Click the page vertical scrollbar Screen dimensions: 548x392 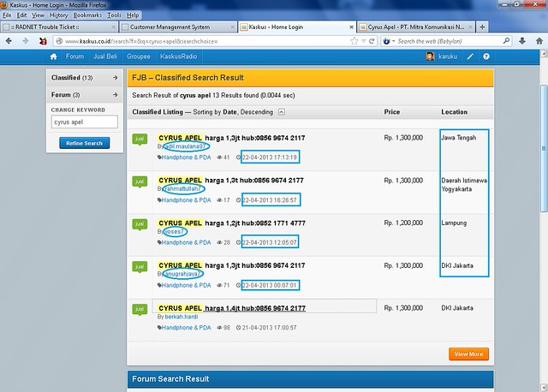click(543, 214)
